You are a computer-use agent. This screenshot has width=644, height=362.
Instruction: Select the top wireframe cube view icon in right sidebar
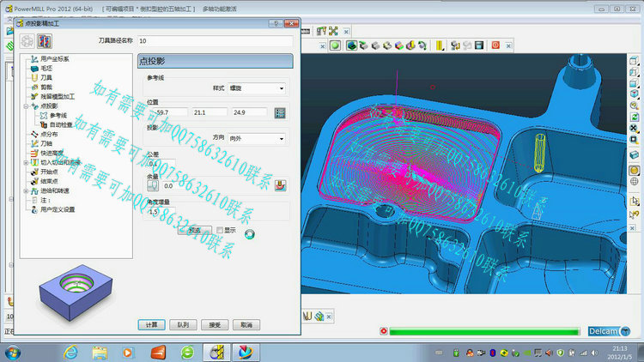[x=635, y=61]
